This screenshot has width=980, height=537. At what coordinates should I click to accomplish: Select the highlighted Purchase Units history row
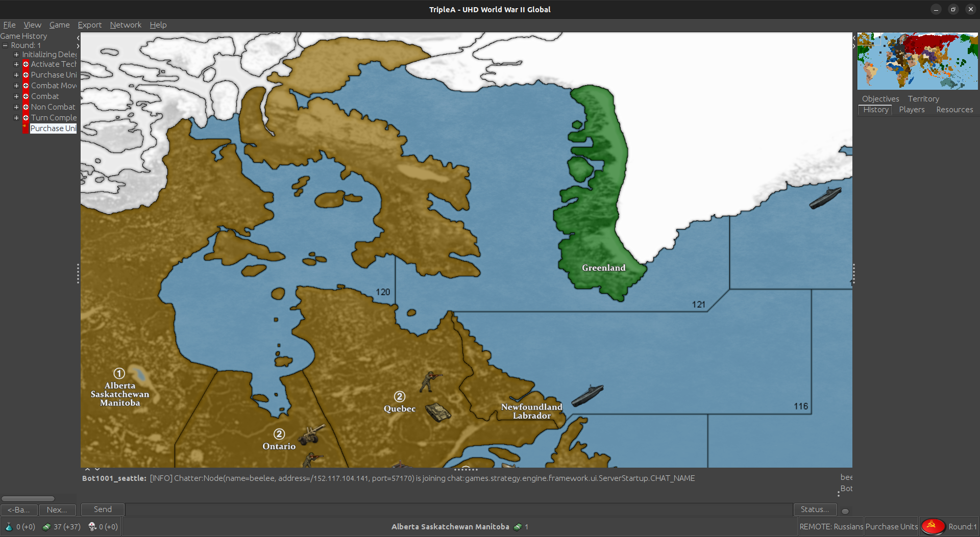pos(53,129)
